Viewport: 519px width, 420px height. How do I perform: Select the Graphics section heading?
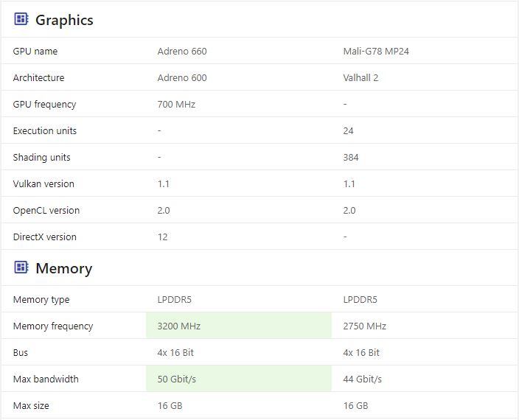[64, 20]
